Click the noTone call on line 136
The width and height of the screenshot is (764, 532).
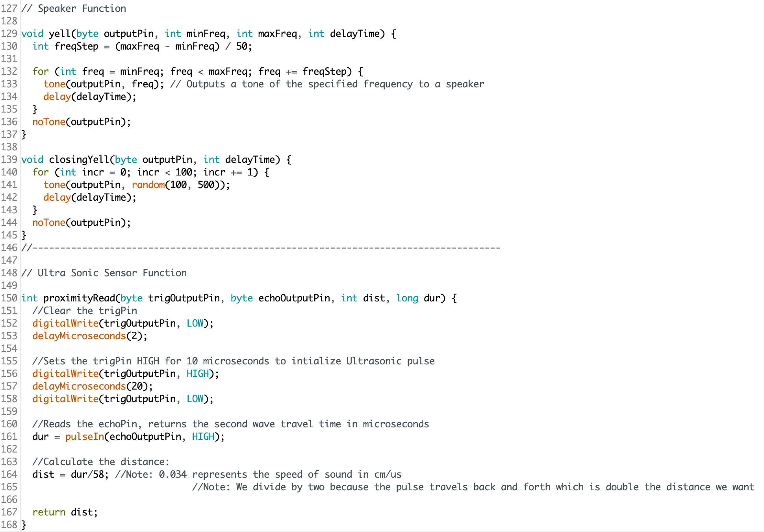click(49, 122)
